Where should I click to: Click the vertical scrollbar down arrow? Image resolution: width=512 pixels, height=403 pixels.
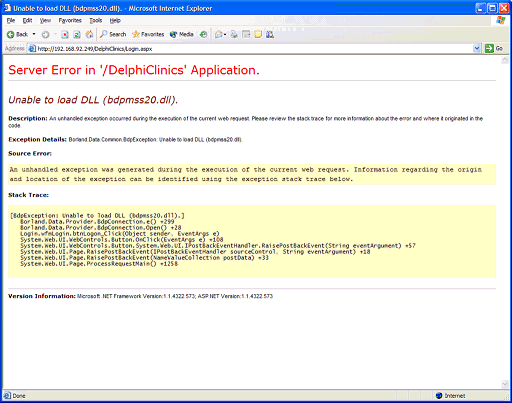[505, 384]
